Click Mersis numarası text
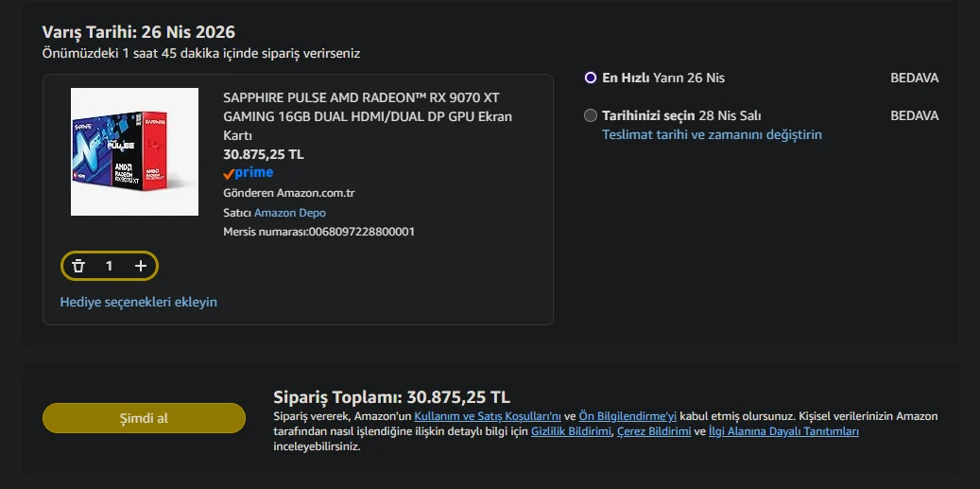 (318, 232)
